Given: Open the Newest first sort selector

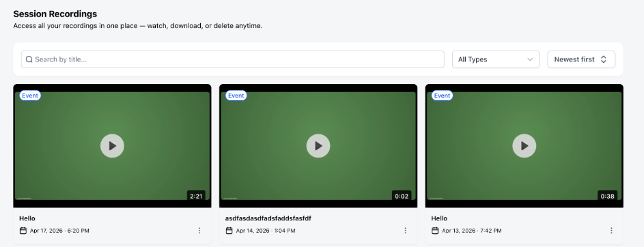Looking at the screenshot, I should point(581,59).
